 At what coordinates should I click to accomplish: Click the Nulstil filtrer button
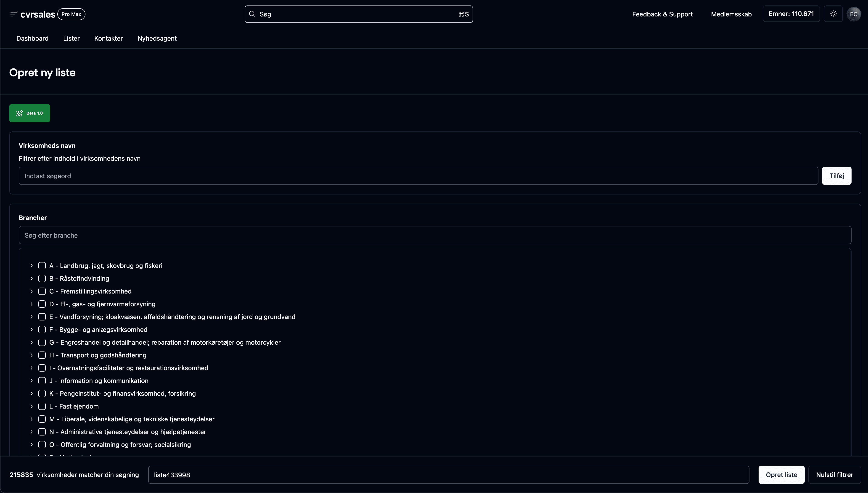(x=834, y=475)
